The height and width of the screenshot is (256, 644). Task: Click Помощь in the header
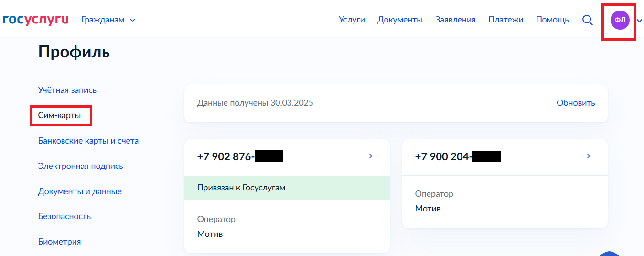[552, 20]
